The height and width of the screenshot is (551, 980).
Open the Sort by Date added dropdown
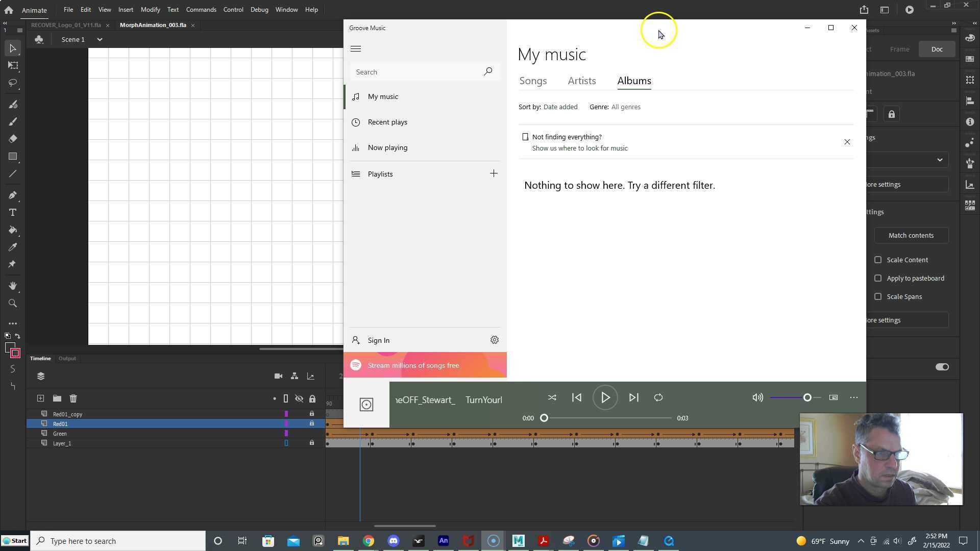click(x=560, y=107)
